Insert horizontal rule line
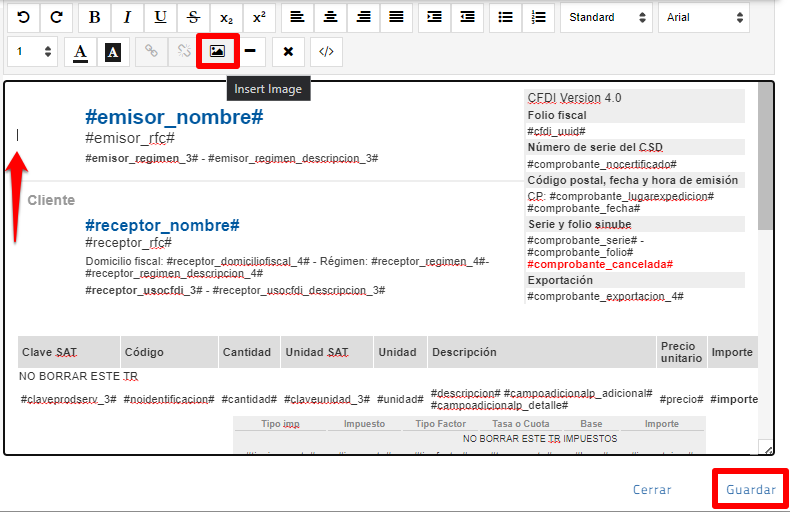The image size is (790, 512). click(x=250, y=51)
